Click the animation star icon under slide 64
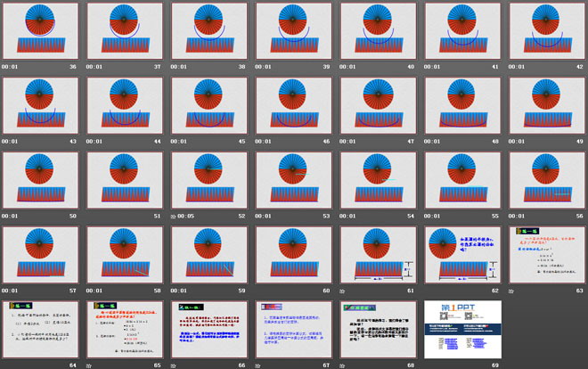 tap(5, 365)
